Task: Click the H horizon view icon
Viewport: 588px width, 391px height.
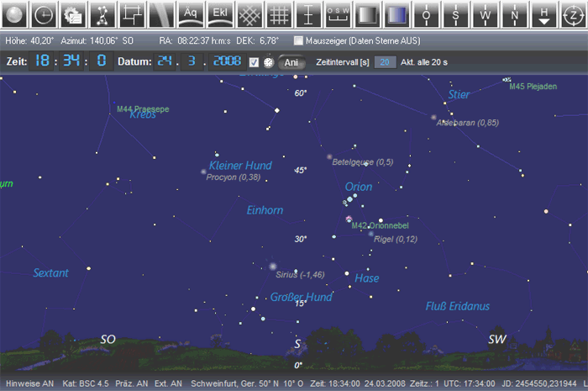Action: [544, 14]
